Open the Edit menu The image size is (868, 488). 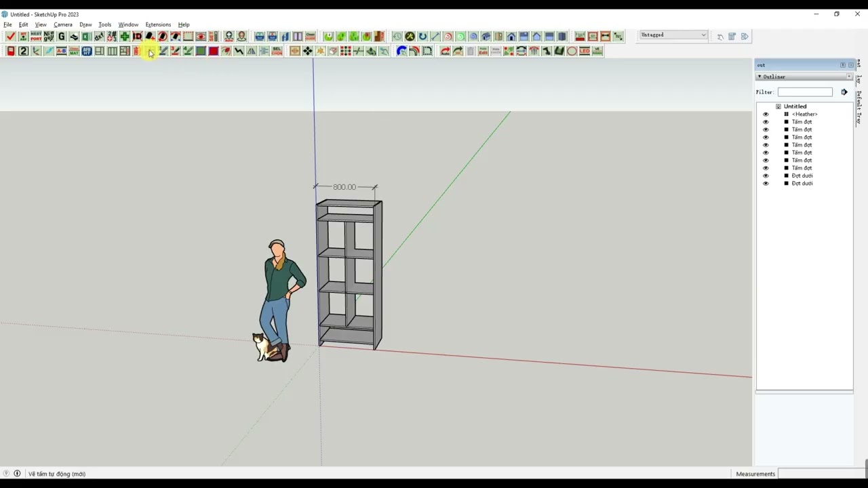pos(23,24)
